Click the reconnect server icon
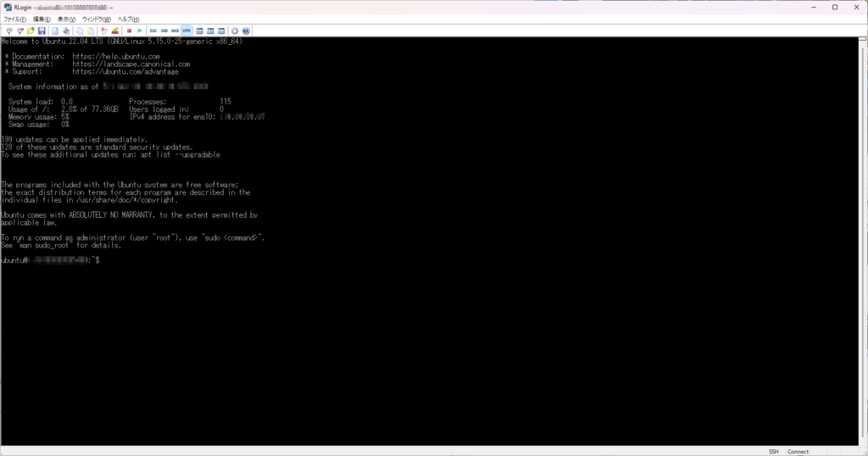The height and width of the screenshot is (456, 868). [x=20, y=31]
